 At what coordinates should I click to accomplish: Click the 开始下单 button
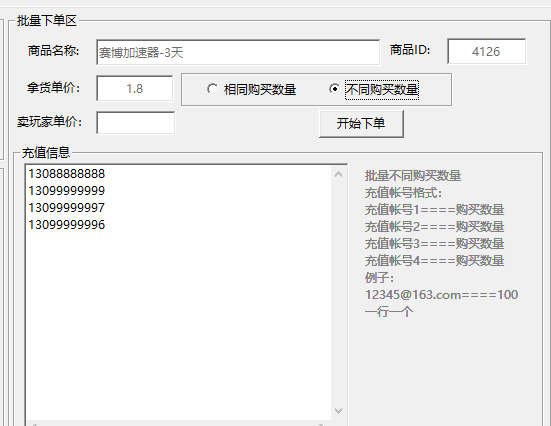coord(361,123)
